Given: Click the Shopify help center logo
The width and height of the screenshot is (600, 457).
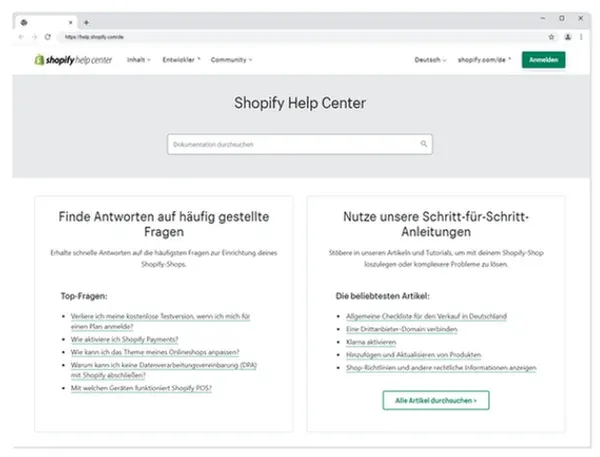Looking at the screenshot, I should (73, 60).
